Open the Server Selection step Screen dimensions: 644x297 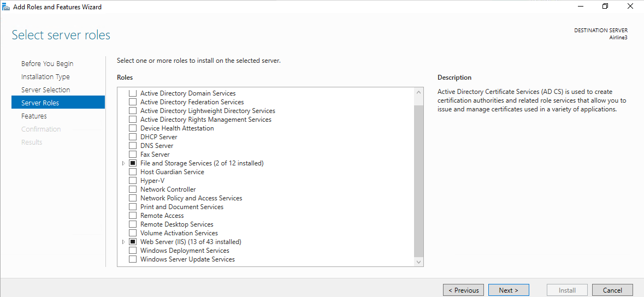45,90
